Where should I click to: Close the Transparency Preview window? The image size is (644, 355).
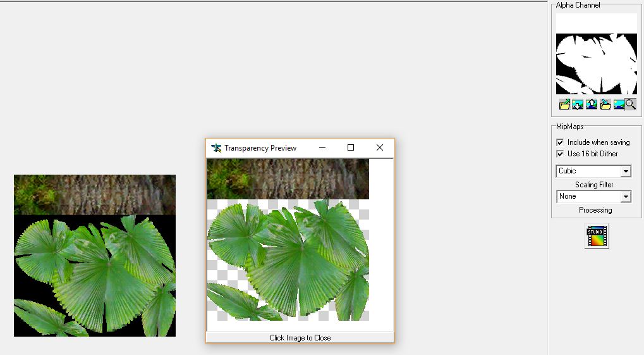(x=380, y=148)
